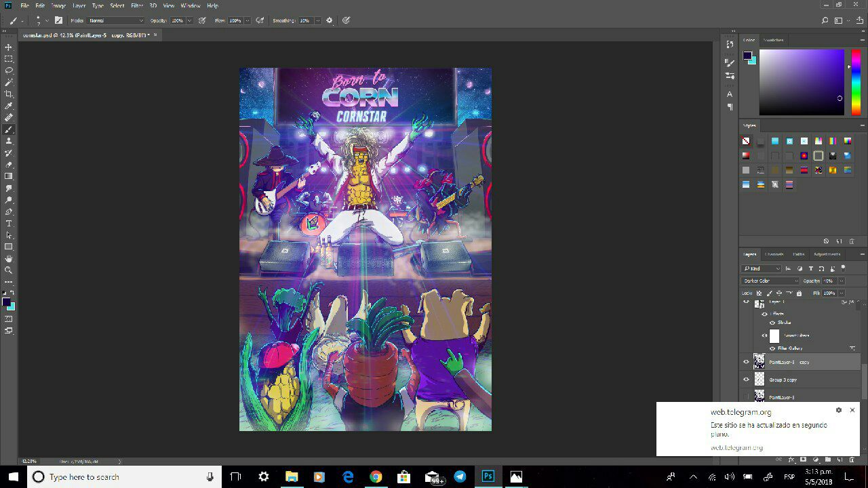The image size is (868, 488).
Task: Open the Paragraph panel icon
Action: (730, 106)
